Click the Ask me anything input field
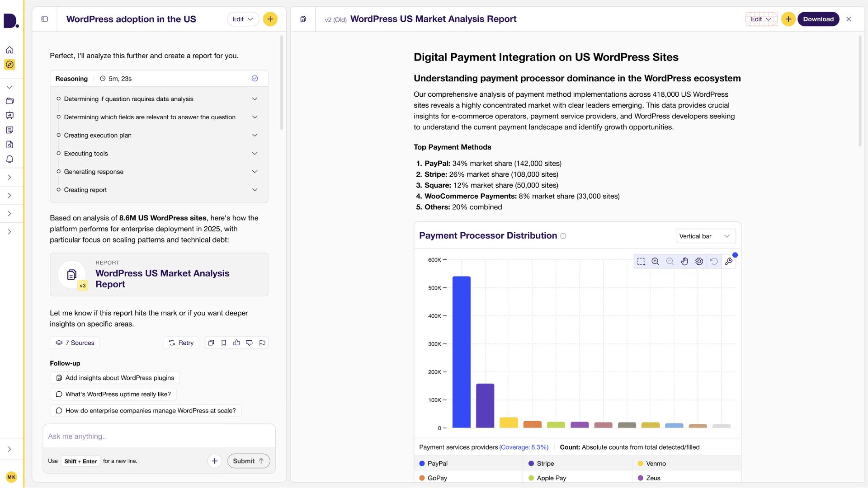The width and height of the screenshot is (868, 488). [159, 436]
